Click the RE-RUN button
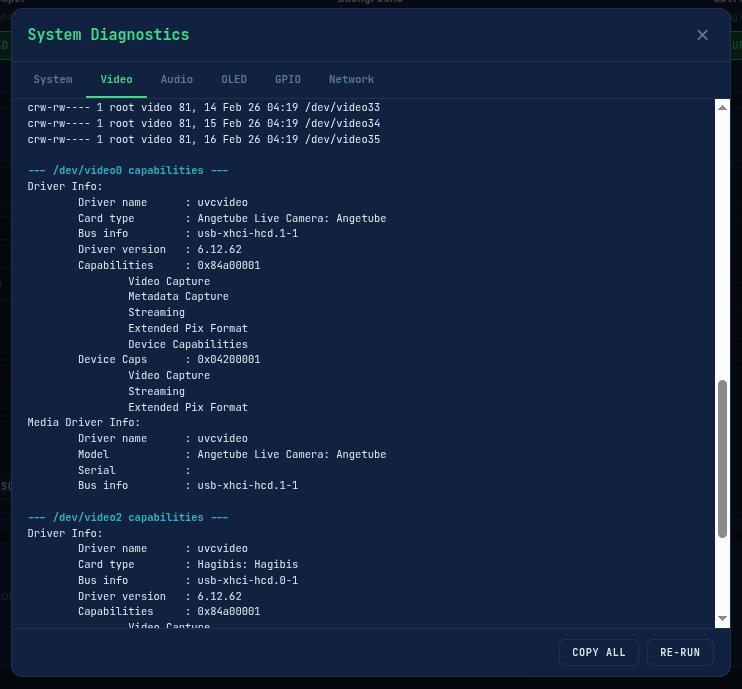 (x=680, y=652)
